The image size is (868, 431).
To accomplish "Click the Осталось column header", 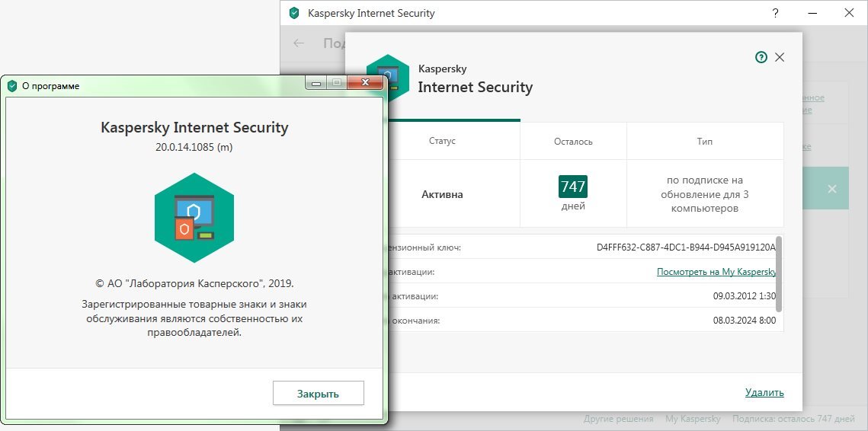I will pos(573,142).
